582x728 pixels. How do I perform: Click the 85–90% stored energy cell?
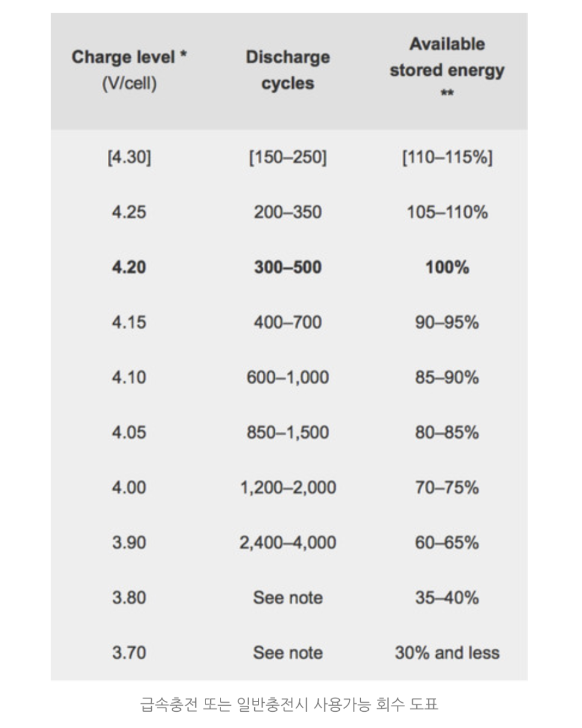[446, 378]
